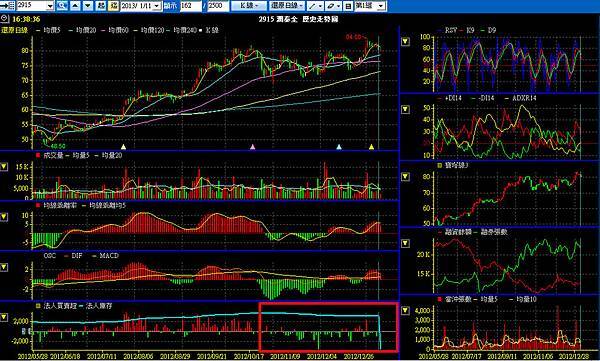600x361 pixels.
Task: Click the red volume color square legend
Action: (38, 155)
